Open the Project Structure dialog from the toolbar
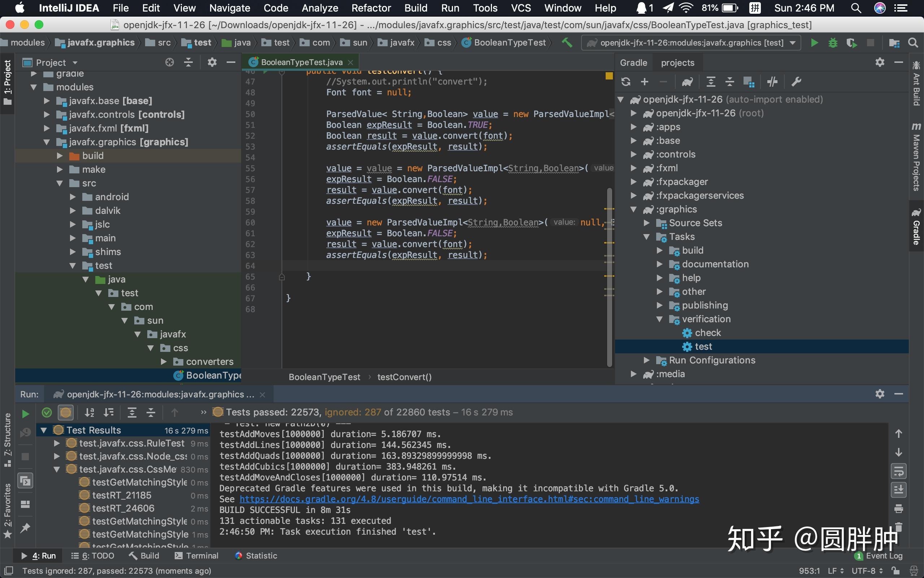Image resolution: width=924 pixels, height=578 pixels. click(894, 43)
